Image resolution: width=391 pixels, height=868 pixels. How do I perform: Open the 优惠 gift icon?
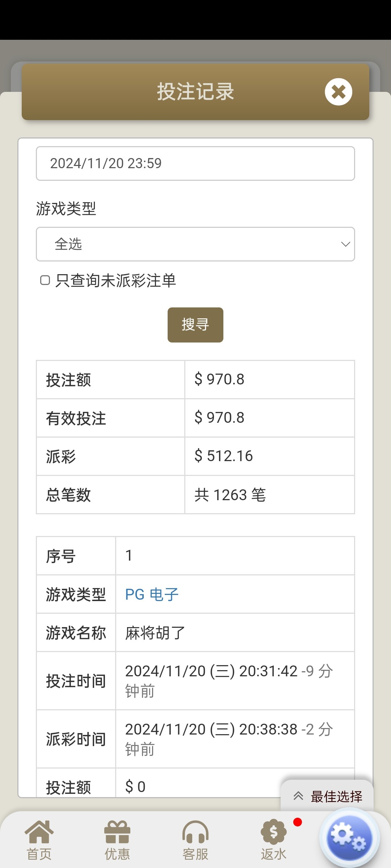117,832
